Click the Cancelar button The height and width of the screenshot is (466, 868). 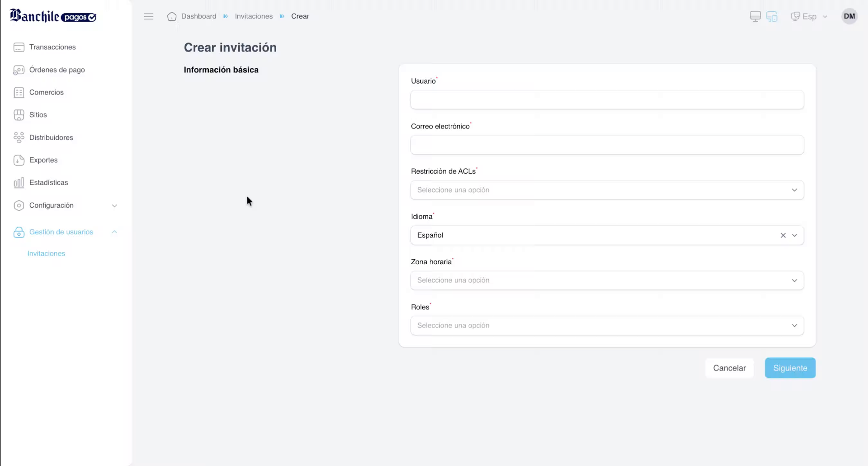[729, 368]
